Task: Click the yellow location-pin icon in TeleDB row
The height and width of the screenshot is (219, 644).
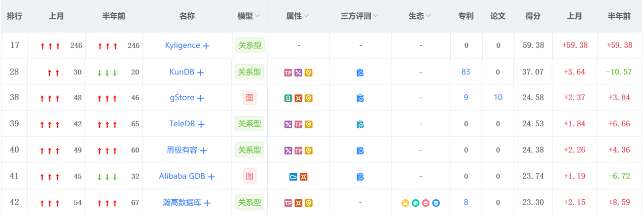Action: [x=308, y=125]
